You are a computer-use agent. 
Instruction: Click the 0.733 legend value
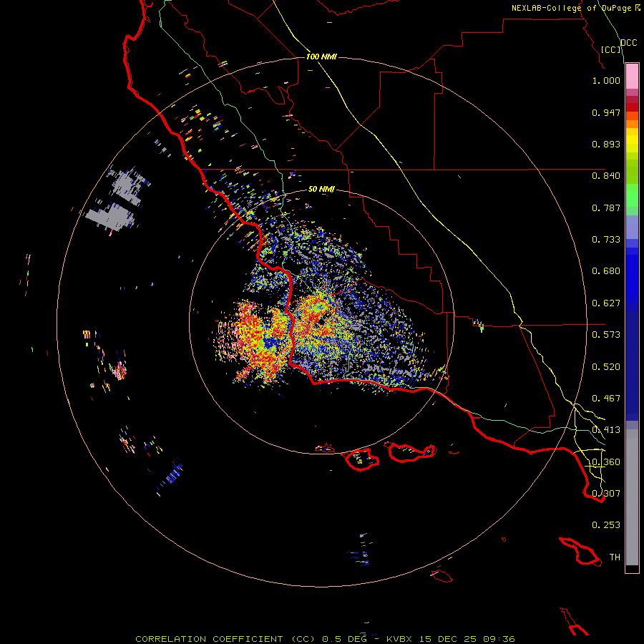[606, 240]
